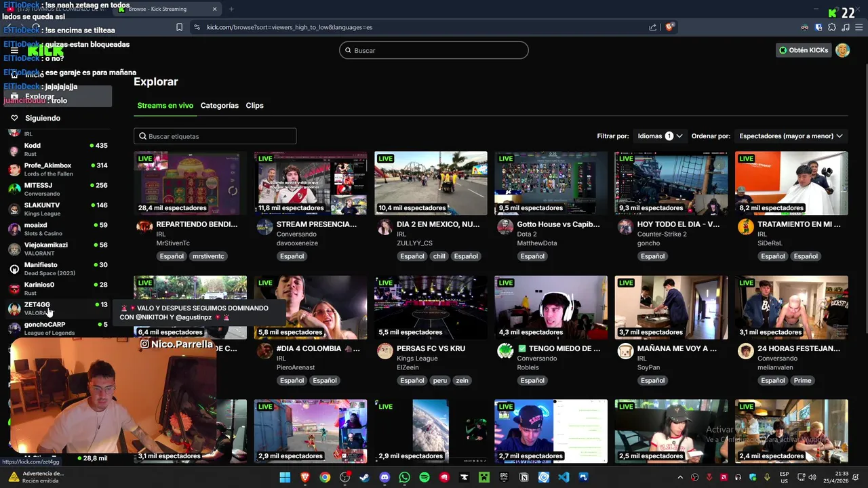The width and height of the screenshot is (868, 488).
Task: Click the zein tag chip
Action: click(x=462, y=380)
